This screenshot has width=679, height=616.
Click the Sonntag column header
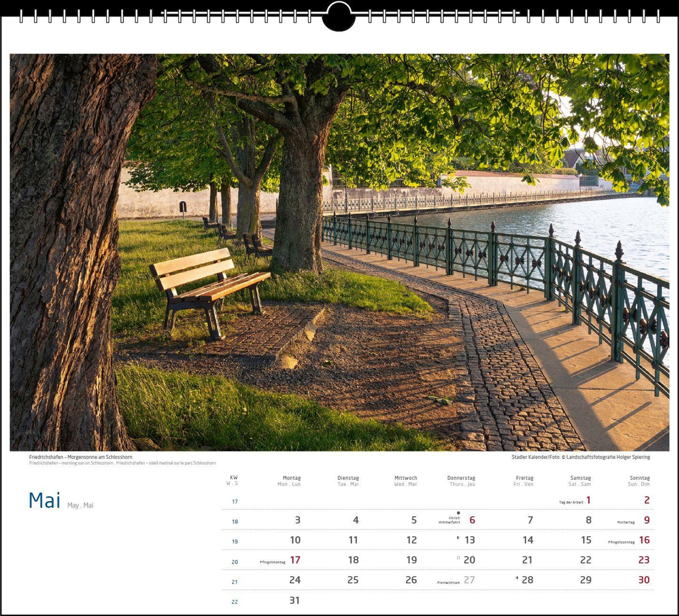click(x=640, y=478)
